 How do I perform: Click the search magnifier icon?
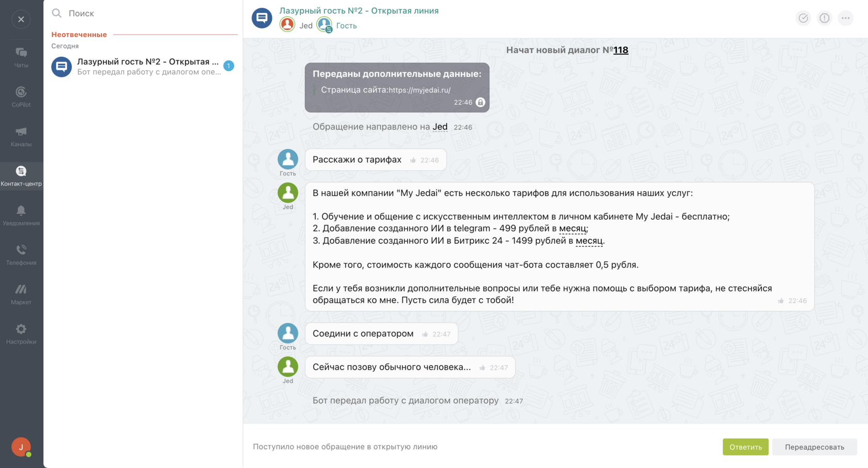[57, 13]
